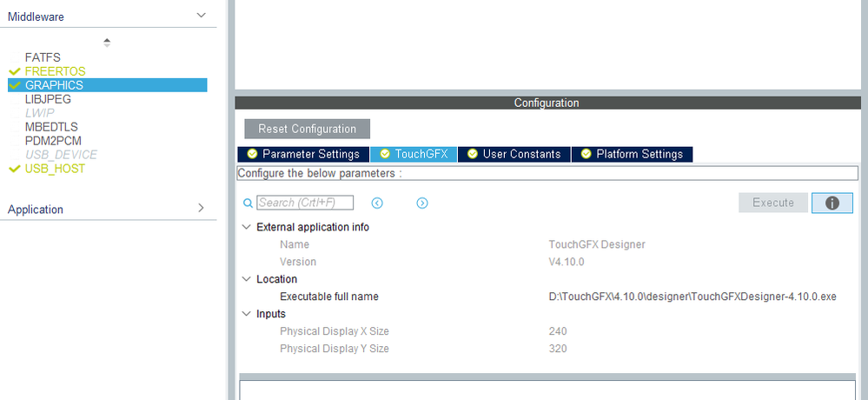Select FATFS middleware
This screenshot has width=868, height=400.
[43, 57]
